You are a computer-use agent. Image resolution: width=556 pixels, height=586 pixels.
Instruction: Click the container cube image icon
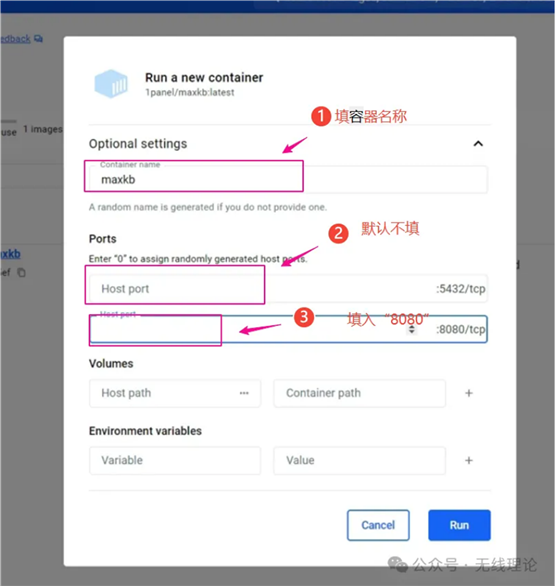pyautogui.click(x=111, y=84)
